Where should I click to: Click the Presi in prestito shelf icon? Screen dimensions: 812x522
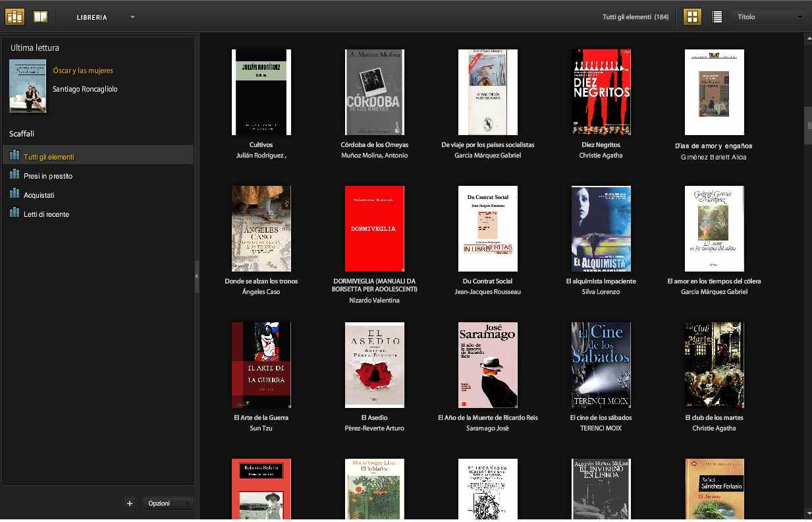pos(14,175)
